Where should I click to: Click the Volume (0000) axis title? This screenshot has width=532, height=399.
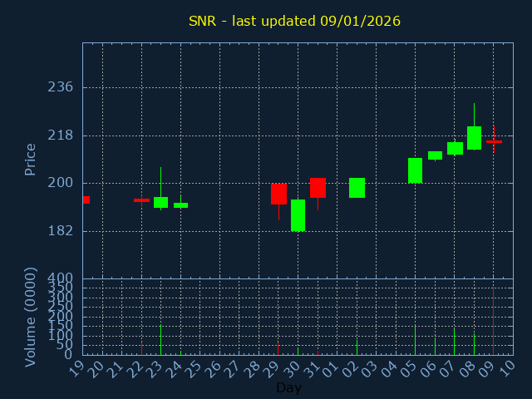click(31, 317)
